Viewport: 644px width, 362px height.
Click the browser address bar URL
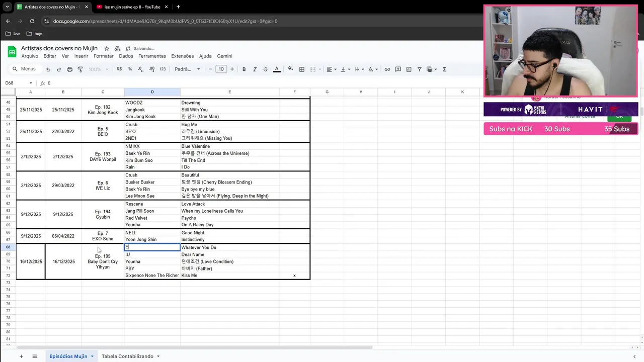tap(165, 21)
